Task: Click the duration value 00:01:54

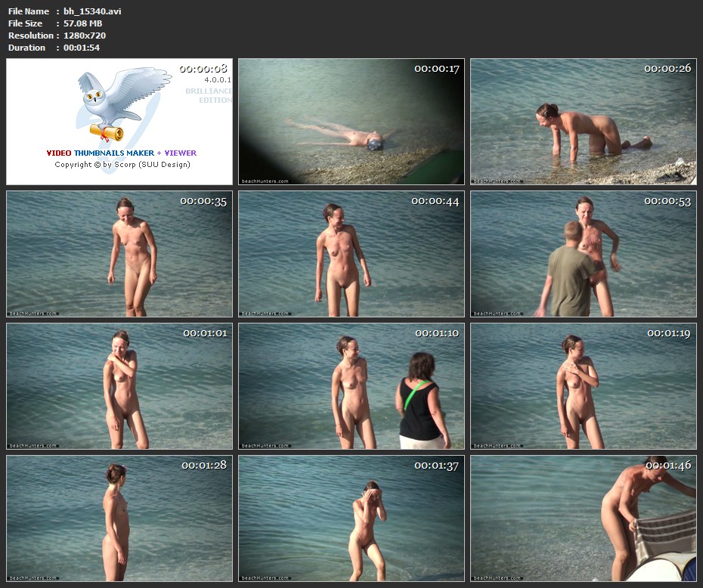Action: coord(82,48)
